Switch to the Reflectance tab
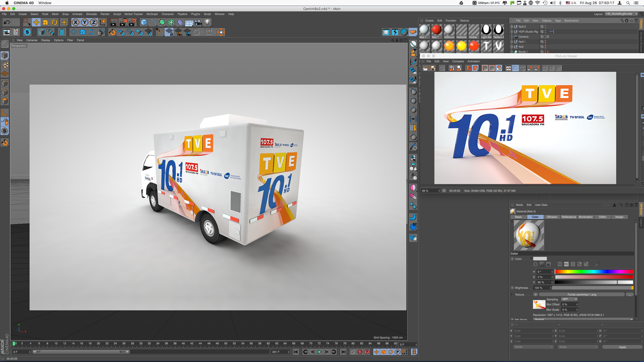Viewport: 644px width, 362px height. coord(569,217)
